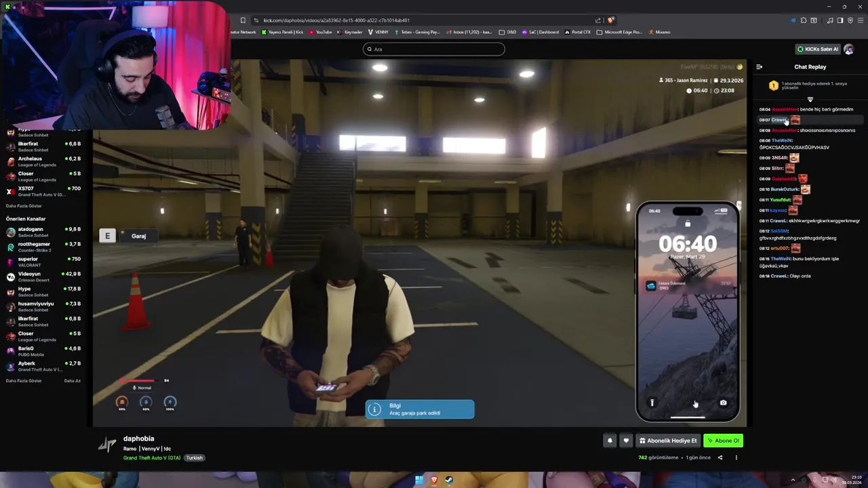Open the VENNY bookmark

point(378,32)
